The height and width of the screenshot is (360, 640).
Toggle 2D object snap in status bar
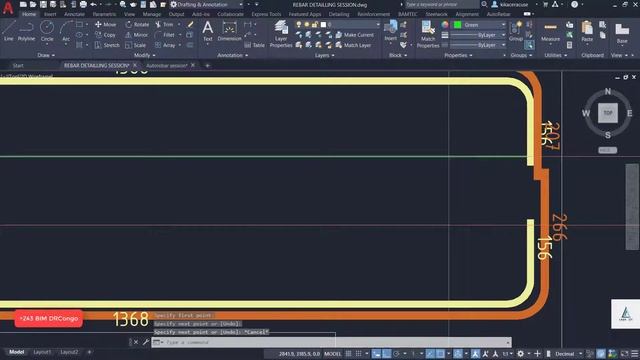point(440,353)
